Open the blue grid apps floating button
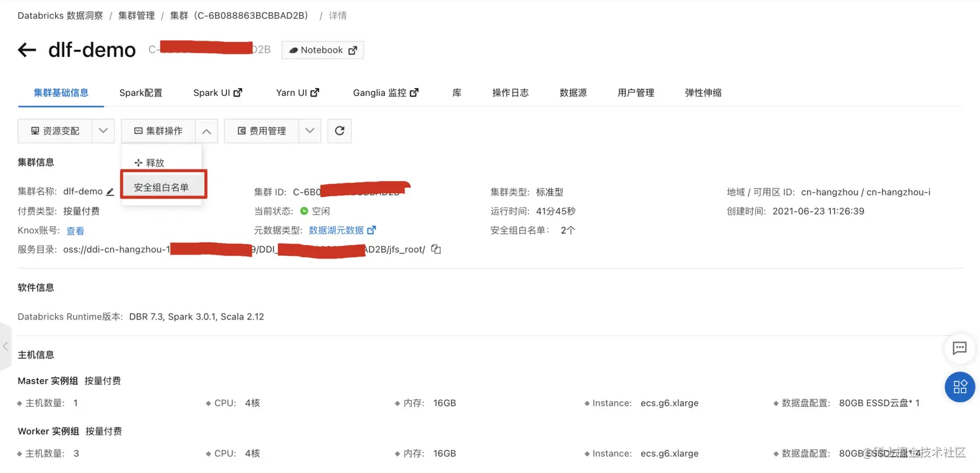 960,387
